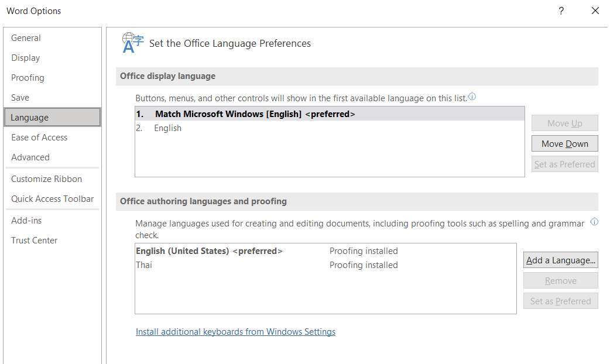Click the help question mark in the title bar
Image resolution: width=610 pixels, height=364 pixels.
[x=561, y=11]
